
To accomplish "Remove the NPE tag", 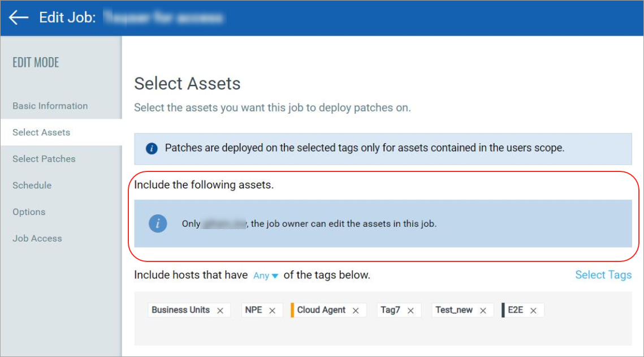I will [x=273, y=309].
